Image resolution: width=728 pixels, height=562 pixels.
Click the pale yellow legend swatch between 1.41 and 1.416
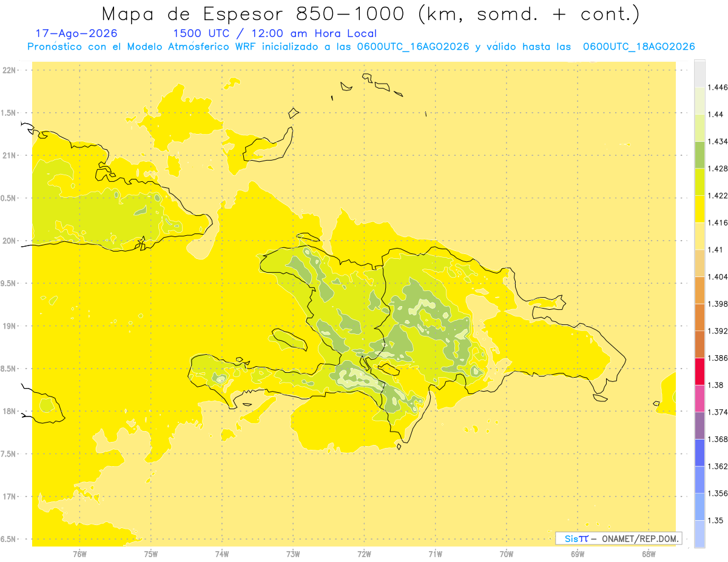coord(699,236)
